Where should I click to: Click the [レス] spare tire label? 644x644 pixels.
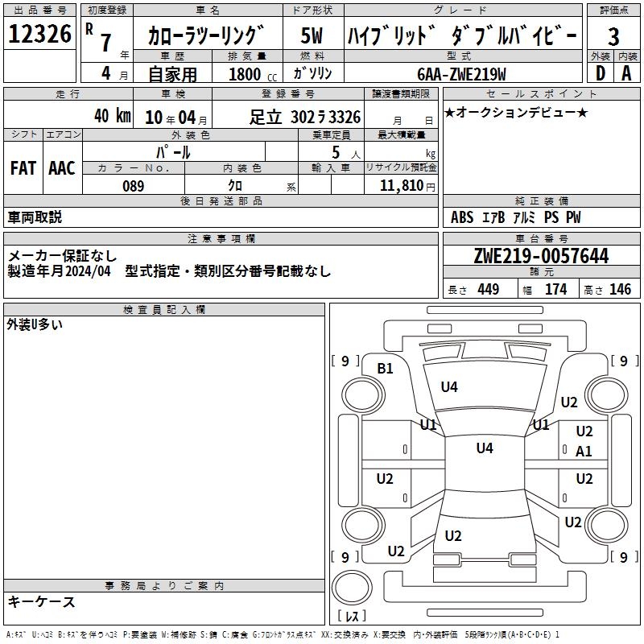tap(352, 616)
